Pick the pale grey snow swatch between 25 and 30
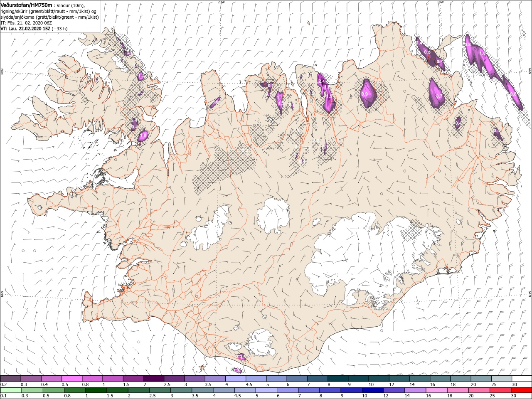This screenshot has width=532, height=399. (x=501, y=378)
